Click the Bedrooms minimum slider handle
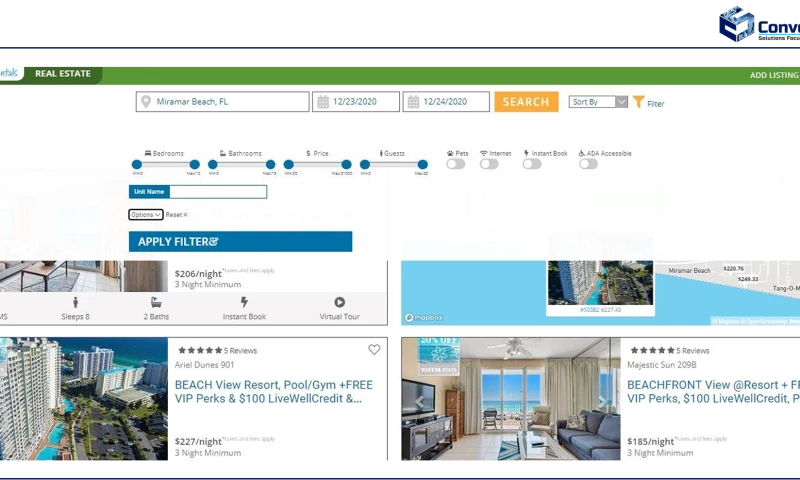This screenshot has height=480, width=800. point(137,164)
